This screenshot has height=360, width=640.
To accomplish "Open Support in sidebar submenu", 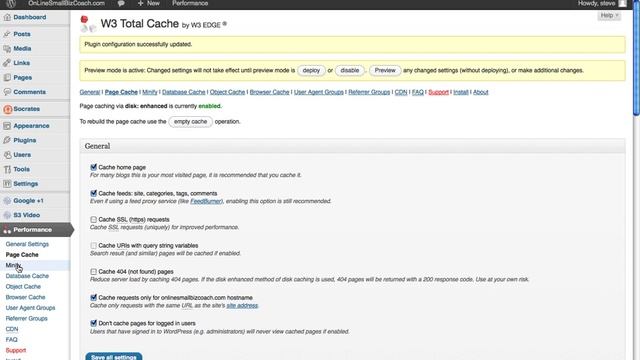I will pyautogui.click(x=16, y=350).
